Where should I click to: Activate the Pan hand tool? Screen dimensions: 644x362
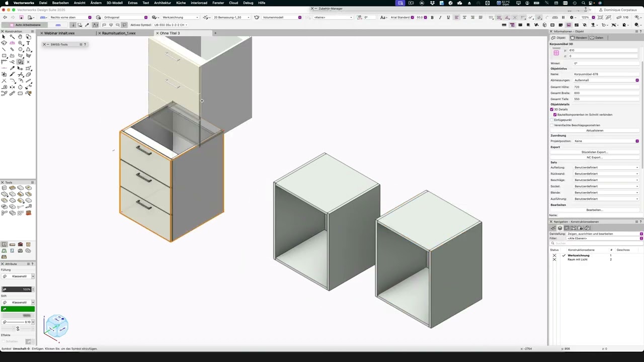tap(20, 37)
